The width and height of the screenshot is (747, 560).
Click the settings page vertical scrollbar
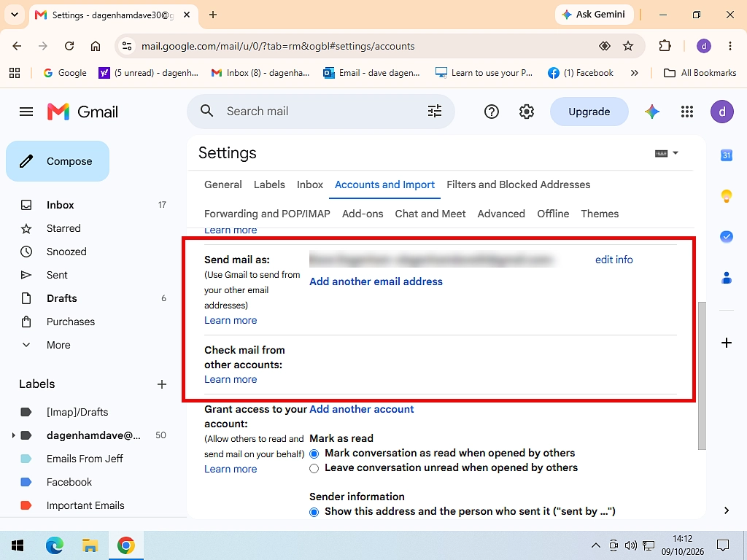[x=702, y=376]
